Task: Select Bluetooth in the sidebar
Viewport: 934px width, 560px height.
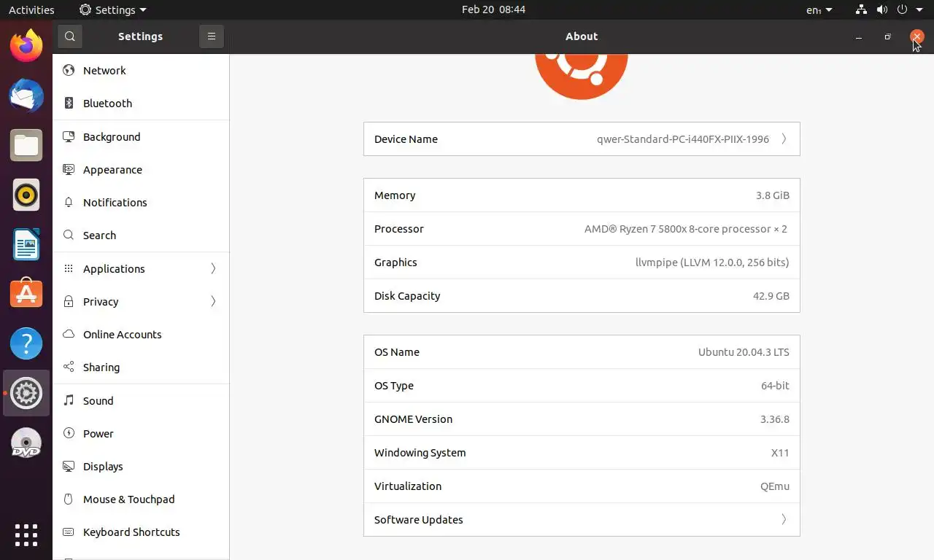Action: click(141, 104)
